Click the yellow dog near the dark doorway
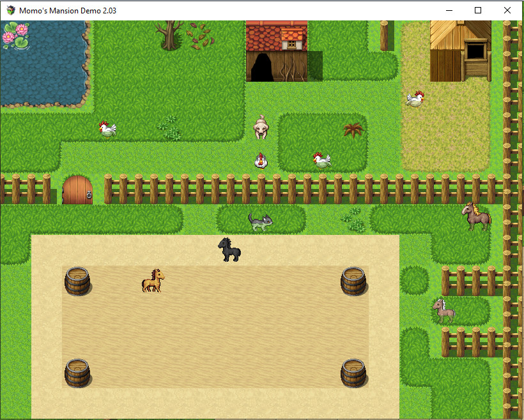The height and width of the screenshot is (420, 524). point(261,128)
